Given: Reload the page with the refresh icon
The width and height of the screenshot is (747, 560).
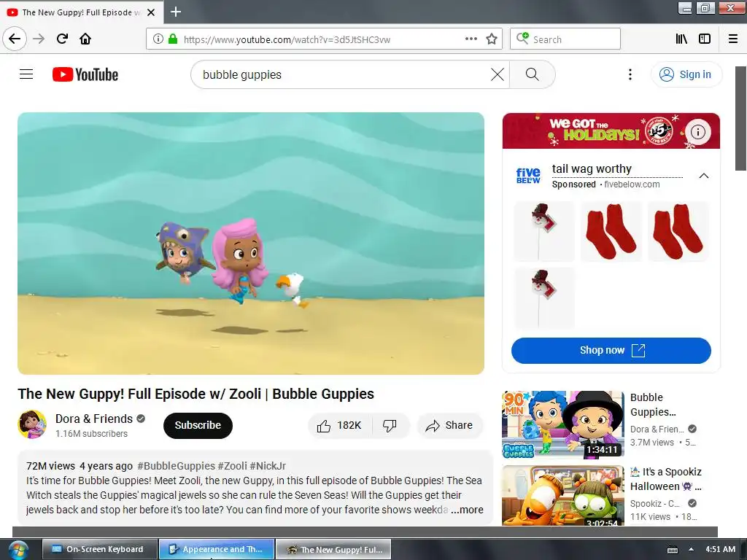Looking at the screenshot, I should [x=62, y=39].
